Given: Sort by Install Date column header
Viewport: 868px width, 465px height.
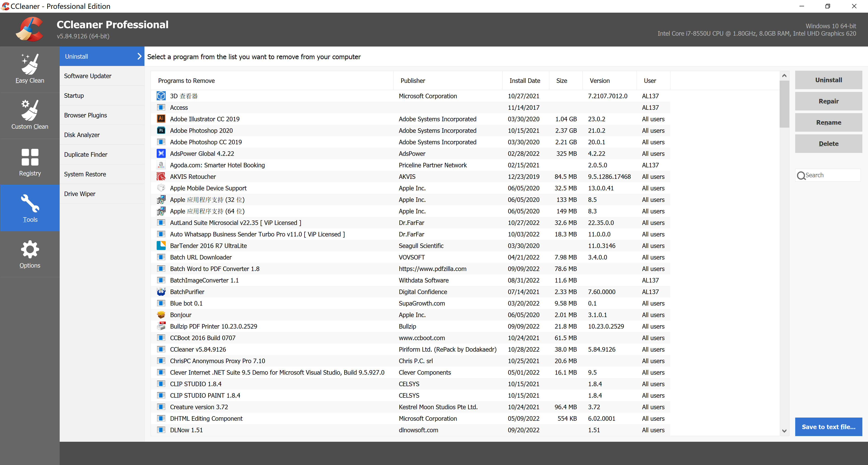Looking at the screenshot, I should tap(526, 80).
